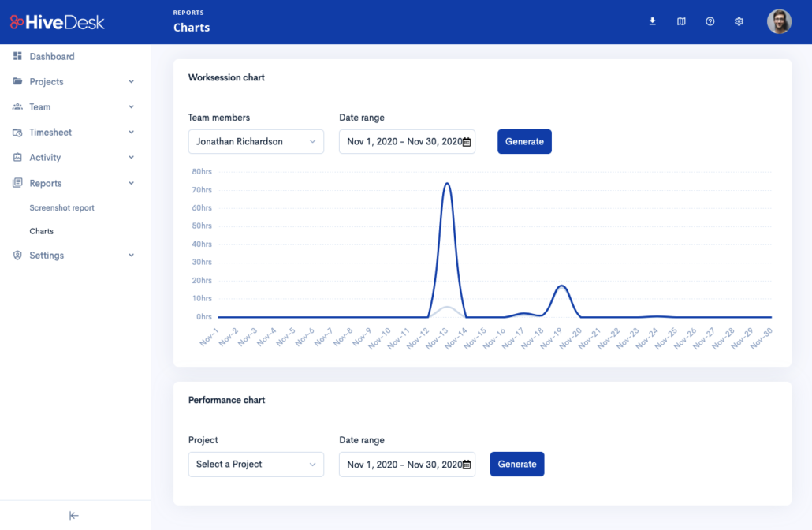Click the download icon in the header
The width and height of the screenshot is (812, 530).
[653, 21]
